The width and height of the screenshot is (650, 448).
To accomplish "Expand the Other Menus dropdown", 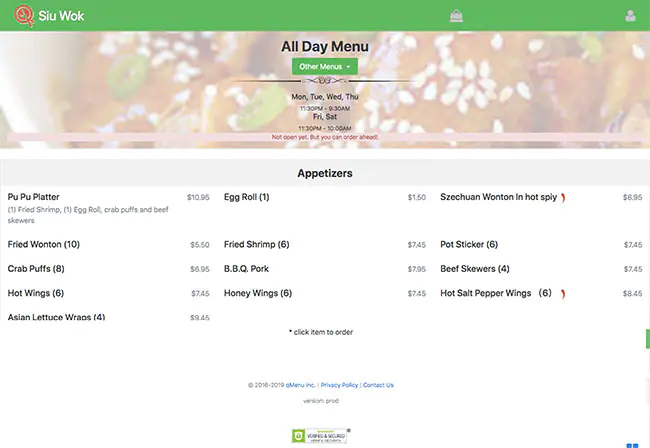I will [324, 66].
